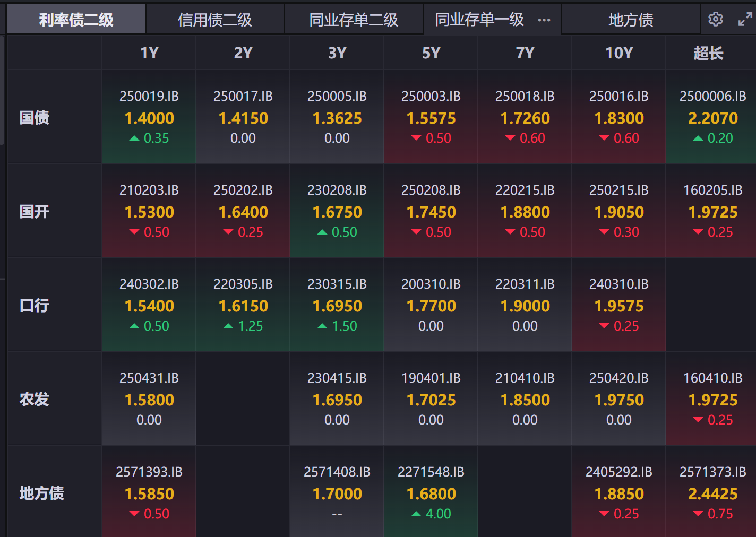
Task: Open the 同业存单二级 tab
Action: click(x=354, y=20)
